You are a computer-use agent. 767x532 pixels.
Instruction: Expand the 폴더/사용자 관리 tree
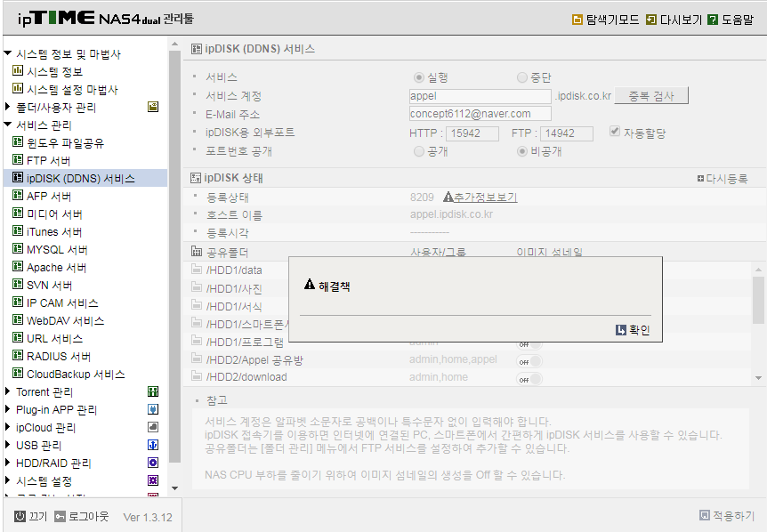(x=7, y=107)
